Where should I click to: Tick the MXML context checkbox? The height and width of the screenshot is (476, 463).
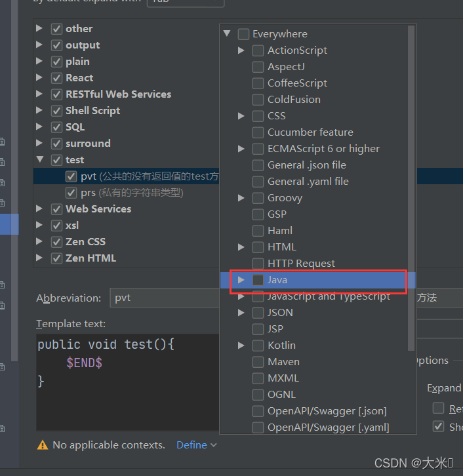[x=258, y=378]
